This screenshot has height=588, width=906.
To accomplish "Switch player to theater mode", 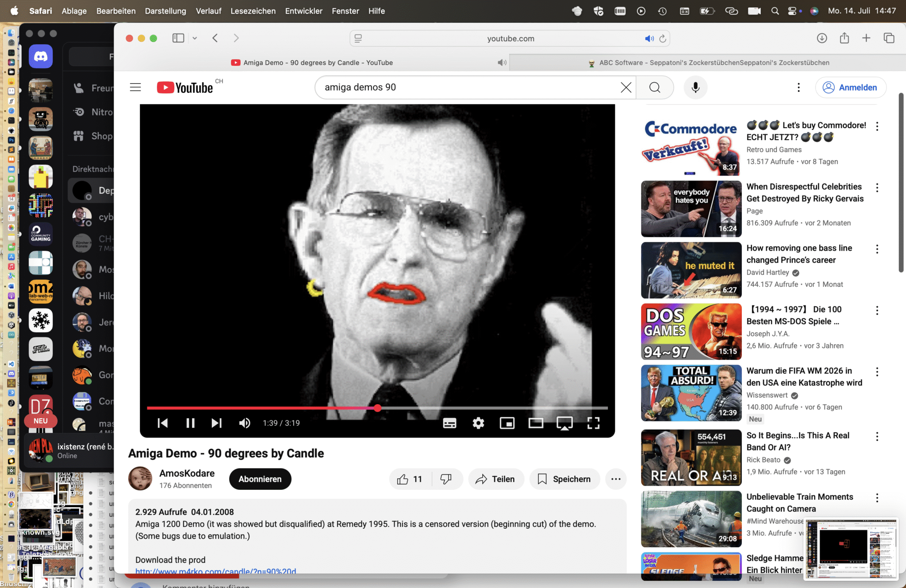I will pos(536,423).
